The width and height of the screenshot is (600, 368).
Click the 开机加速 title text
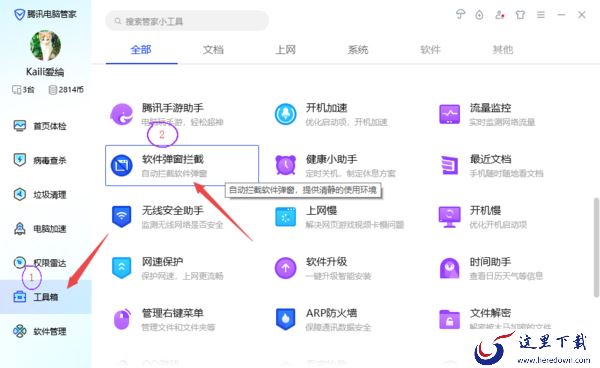click(326, 108)
